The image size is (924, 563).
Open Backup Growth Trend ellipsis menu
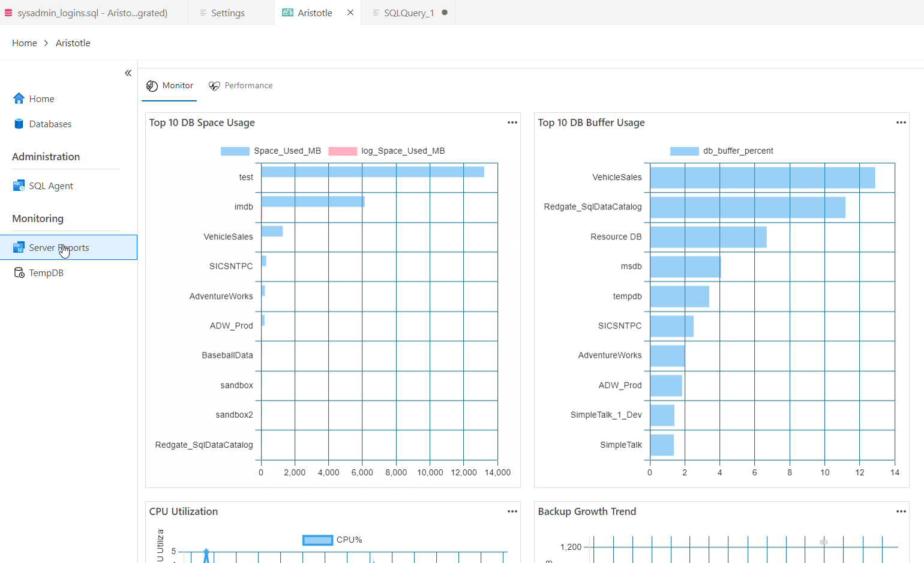[901, 511]
